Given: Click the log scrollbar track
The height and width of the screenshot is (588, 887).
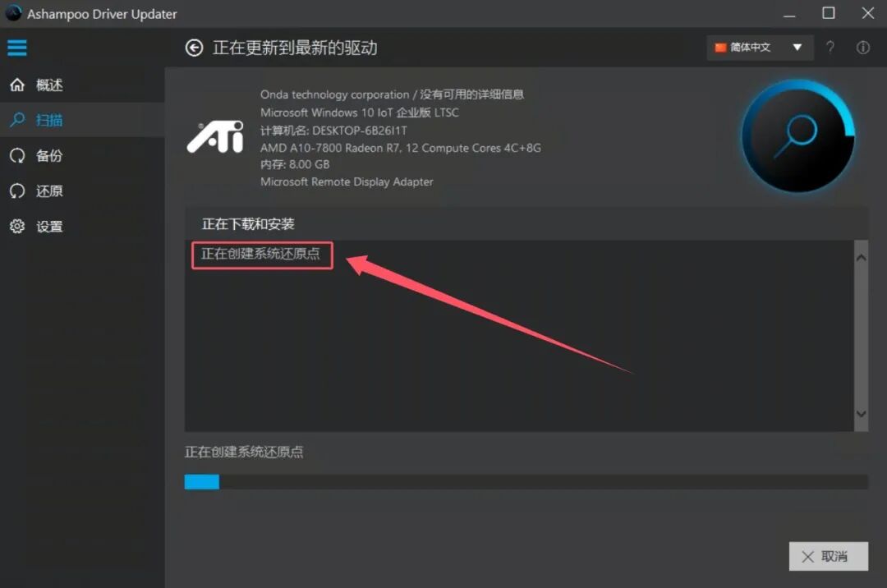Looking at the screenshot, I should click(x=861, y=336).
